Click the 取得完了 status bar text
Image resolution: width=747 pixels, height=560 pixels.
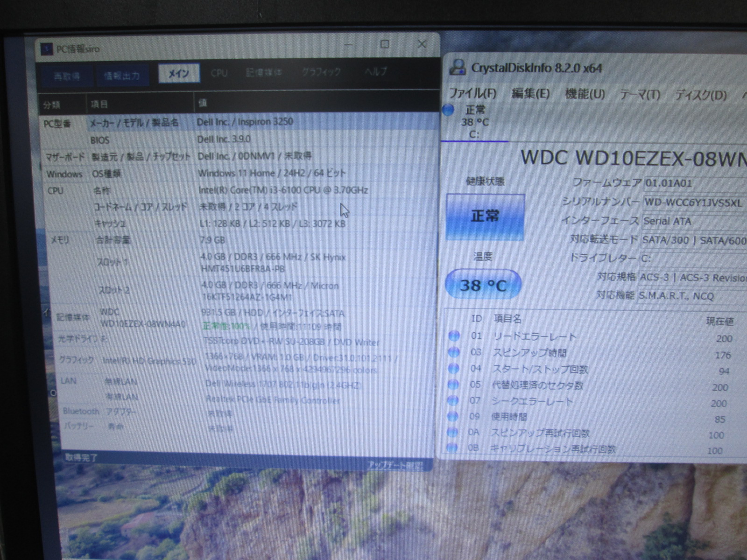(81, 457)
